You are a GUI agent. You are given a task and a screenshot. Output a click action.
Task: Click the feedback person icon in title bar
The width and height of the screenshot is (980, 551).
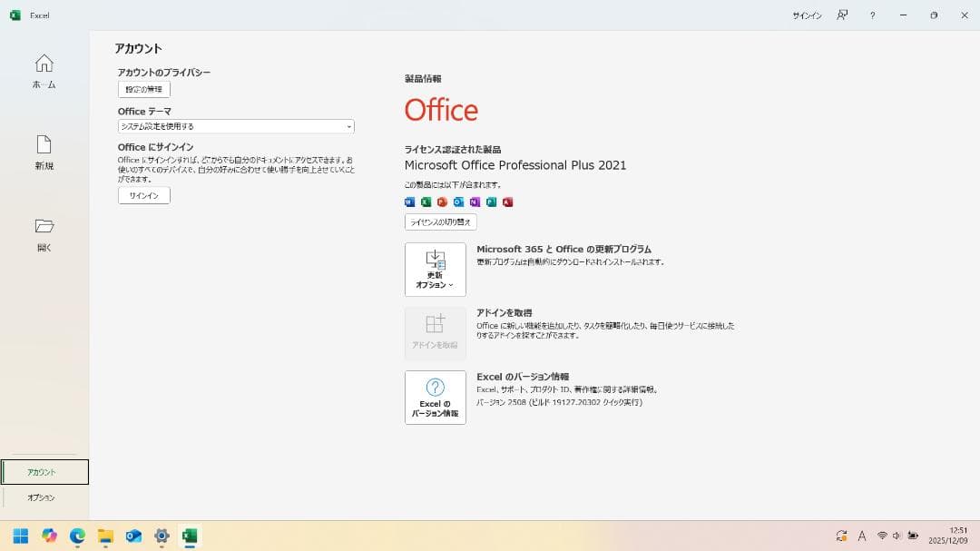tap(842, 15)
